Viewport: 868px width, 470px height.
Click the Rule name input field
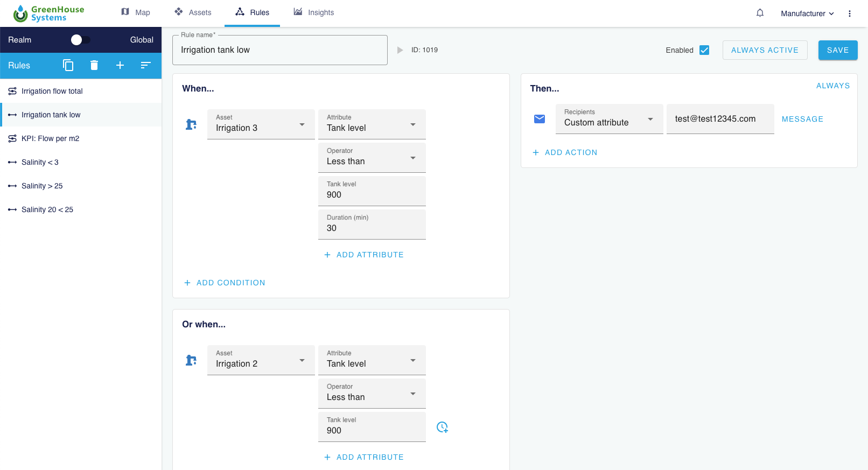click(279, 50)
